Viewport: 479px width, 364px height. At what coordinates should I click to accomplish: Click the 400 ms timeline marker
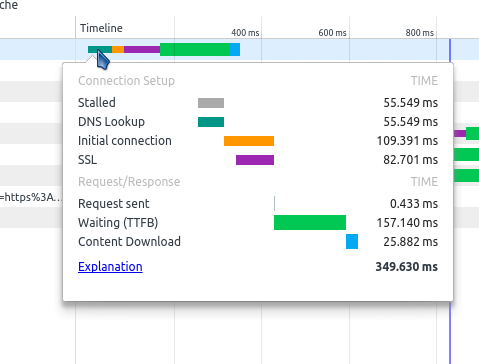click(245, 33)
